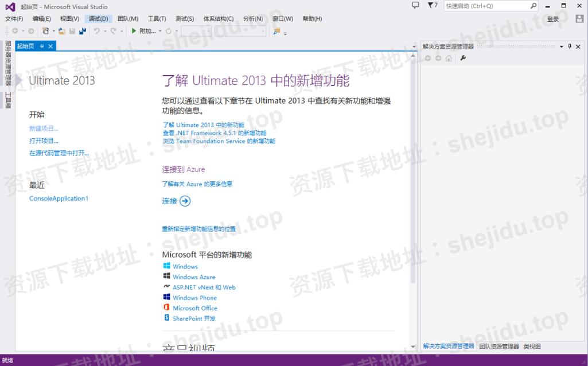
Task: Click 查看 .NET Framework 4.5.1 的新增功能 link
Action: point(215,133)
